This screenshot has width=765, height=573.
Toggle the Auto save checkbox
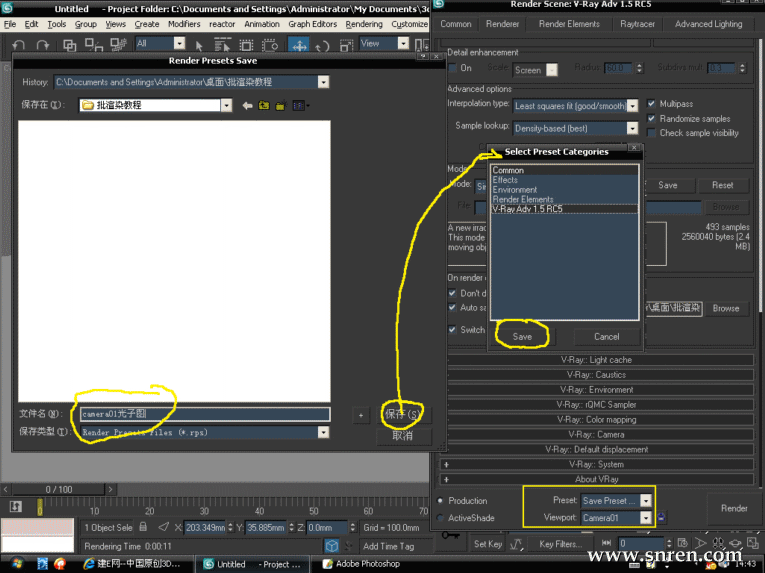pyautogui.click(x=452, y=307)
